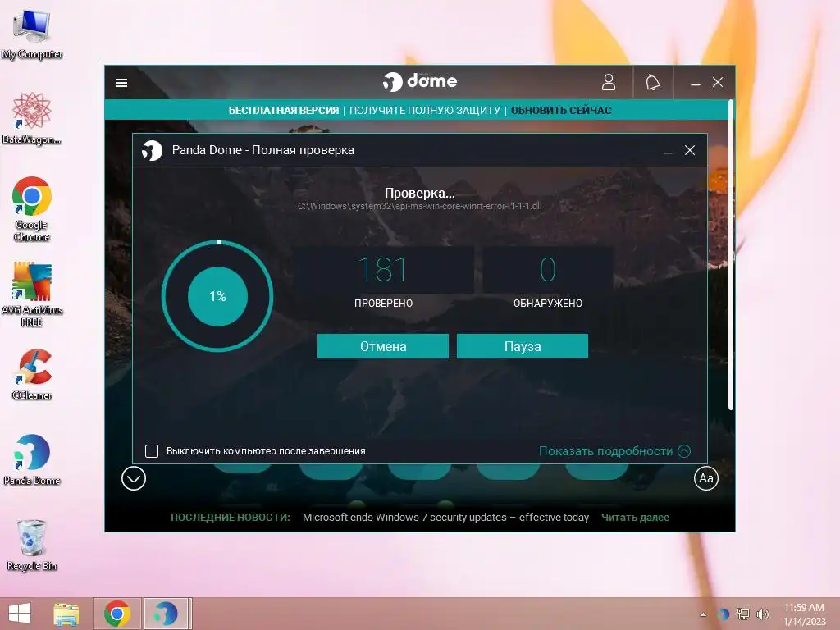The width and height of the screenshot is (840, 630).
Task: Expand the round down-chevron button
Action: 134,478
